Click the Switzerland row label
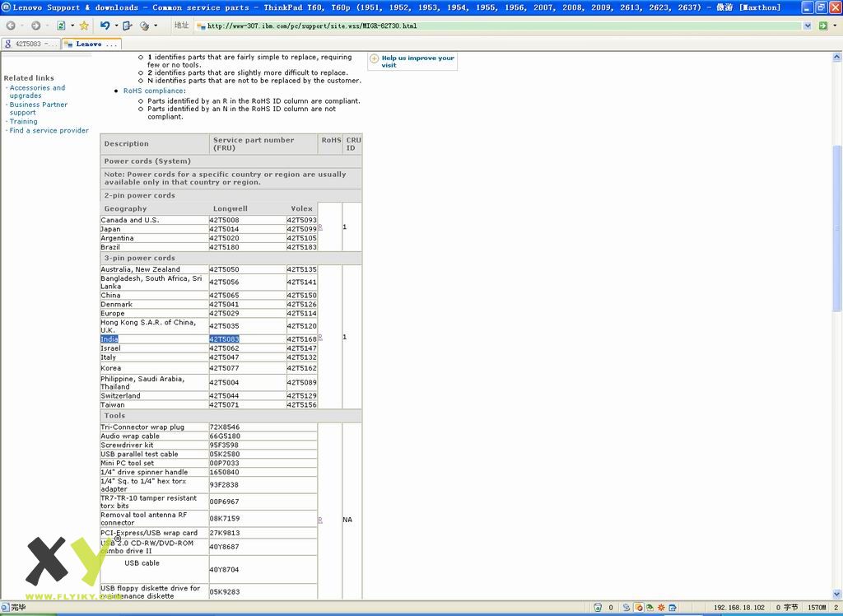The width and height of the screenshot is (843, 616). 120,396
